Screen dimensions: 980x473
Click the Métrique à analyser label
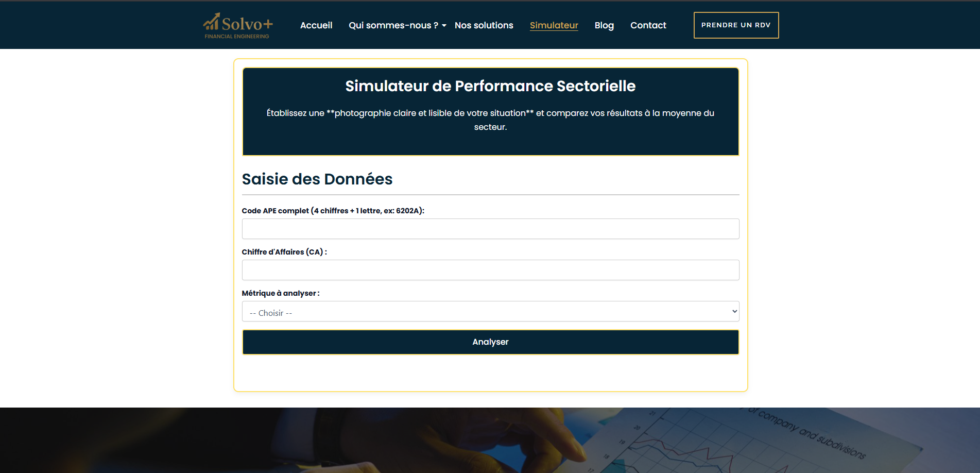(281, 293)
